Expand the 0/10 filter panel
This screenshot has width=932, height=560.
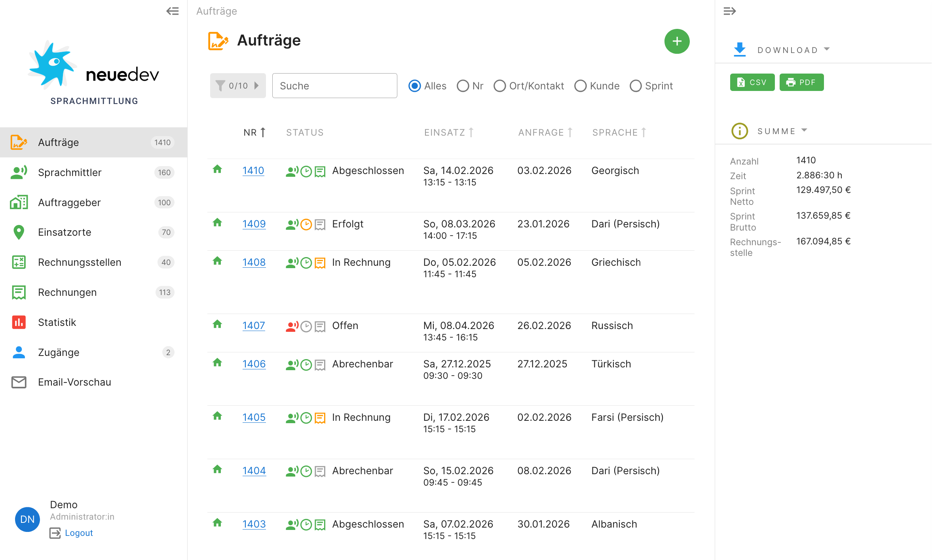click(238, 85)
